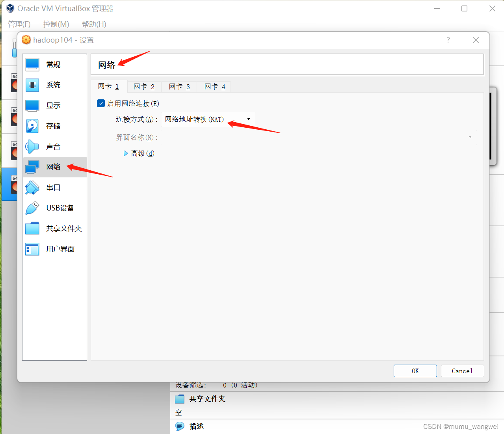This screenshot has width=504, height=434.
Task: Open the 用户界面 layout icon
Action: click(x=32, y=249)
